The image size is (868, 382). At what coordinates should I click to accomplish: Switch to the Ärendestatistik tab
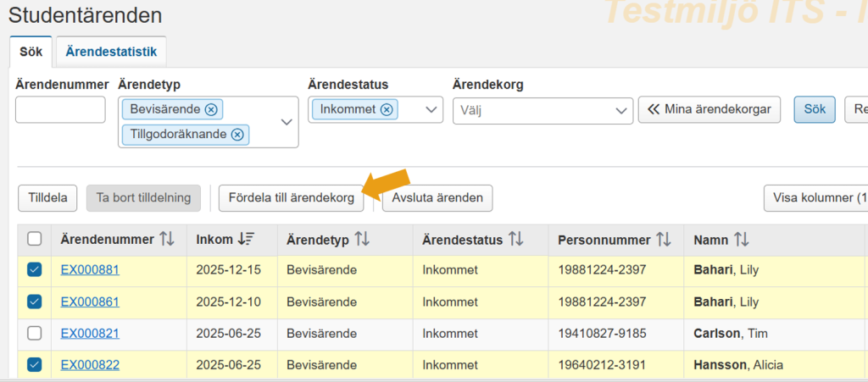pyautogui.click(x=111, y=52)
